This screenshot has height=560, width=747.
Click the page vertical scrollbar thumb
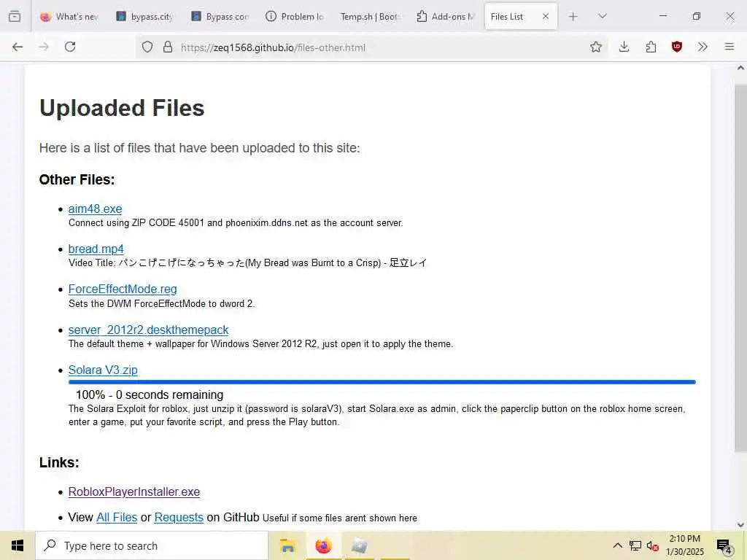coord(740,268)
